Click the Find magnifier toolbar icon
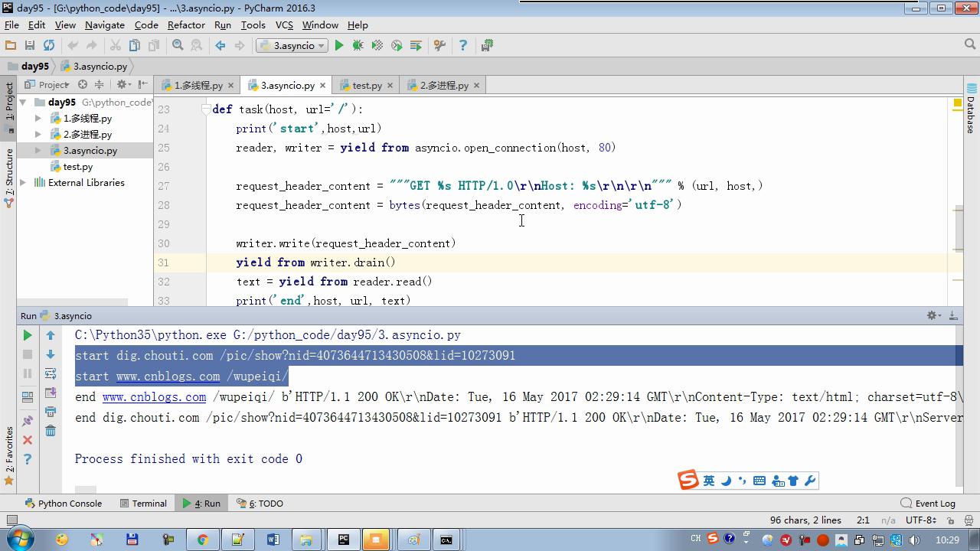The width and height of the screenshot is (980, 551). coord(178,46)
